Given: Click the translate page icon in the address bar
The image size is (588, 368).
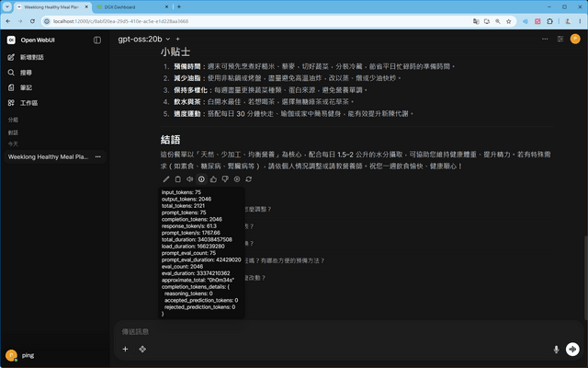Looking at the screenshot, I should pos(476,21).
